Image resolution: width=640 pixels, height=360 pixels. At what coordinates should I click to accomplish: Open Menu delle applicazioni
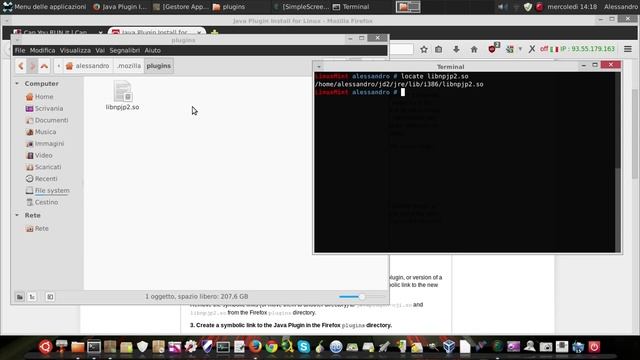(44, 7)
